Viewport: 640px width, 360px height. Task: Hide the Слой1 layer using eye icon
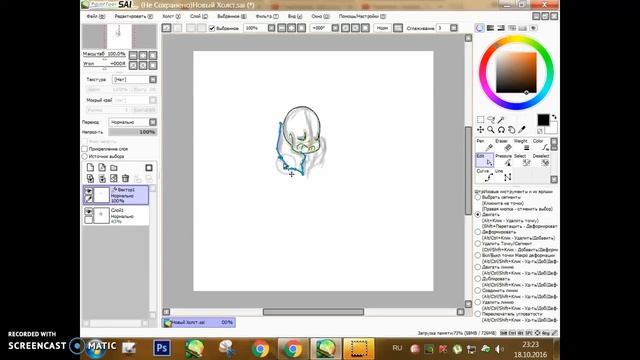point(89,211)
